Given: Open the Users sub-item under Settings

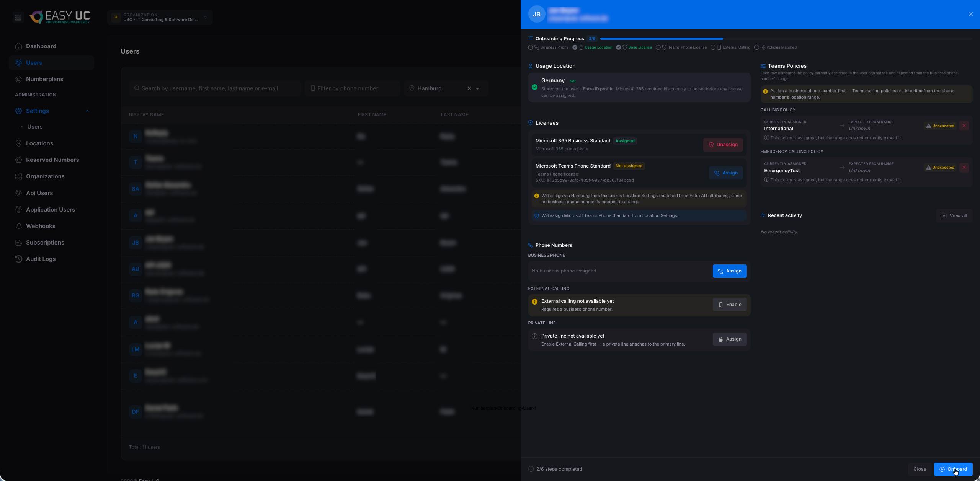Looking at the screenshot, I should point(35,127).
